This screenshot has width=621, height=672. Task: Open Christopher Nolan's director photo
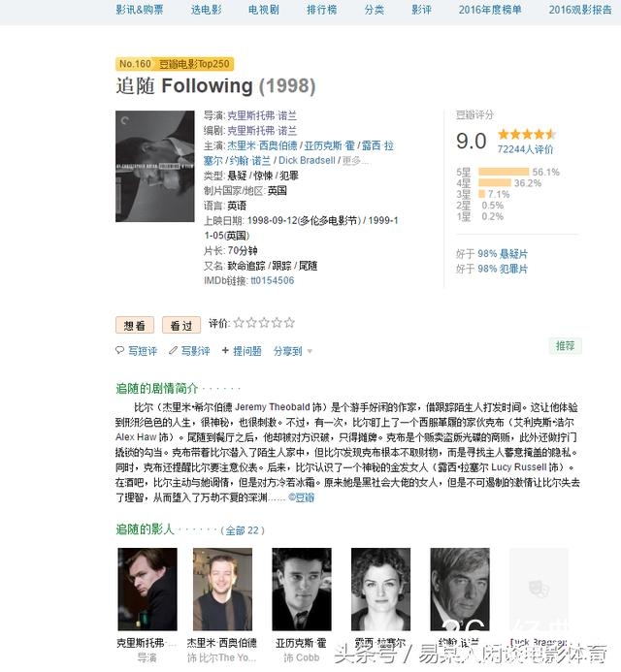(x=147, y=589)
